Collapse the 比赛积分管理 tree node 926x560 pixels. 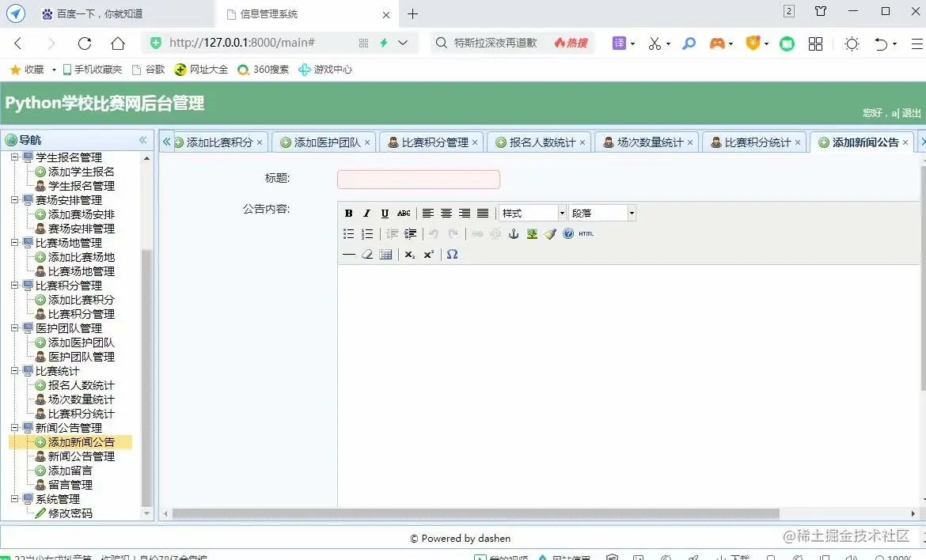15,286
